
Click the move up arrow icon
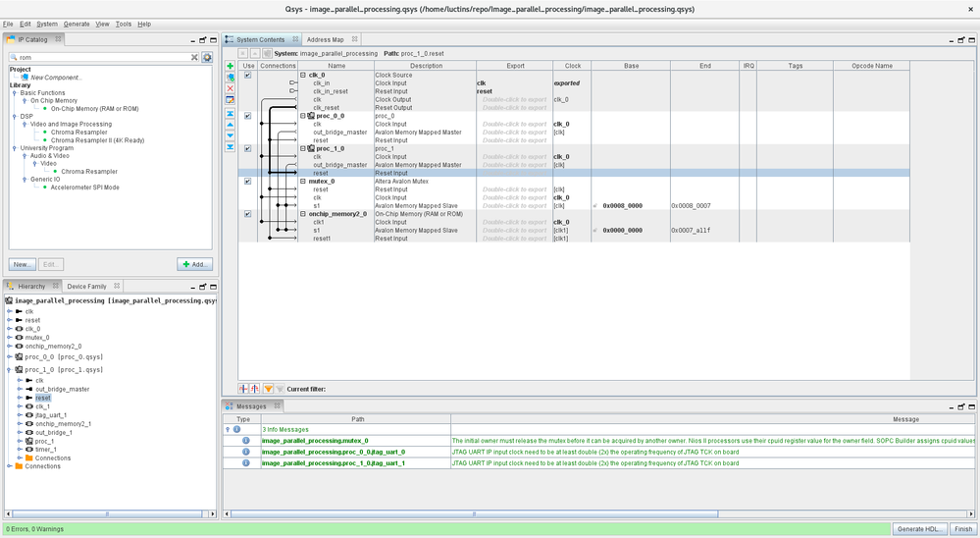231,125
